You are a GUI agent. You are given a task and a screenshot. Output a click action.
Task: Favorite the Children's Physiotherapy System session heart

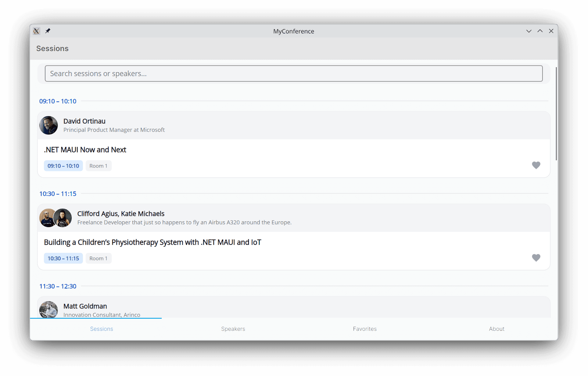pos(536,258)
